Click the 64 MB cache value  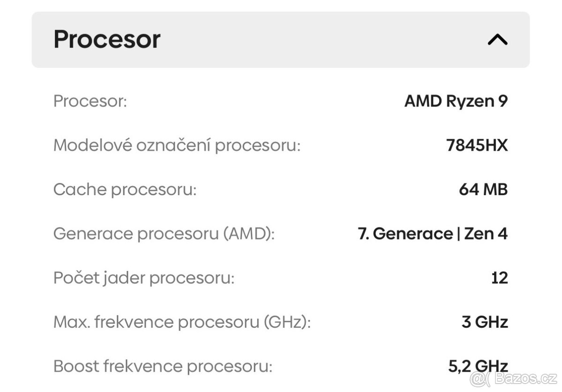[x=483, y=189]
